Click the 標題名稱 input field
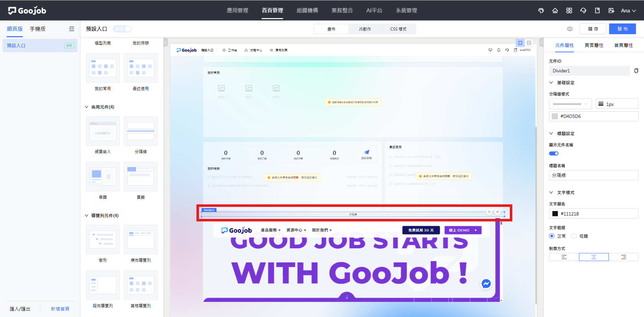Screen dimensions: 644x317 click(594, 175)
